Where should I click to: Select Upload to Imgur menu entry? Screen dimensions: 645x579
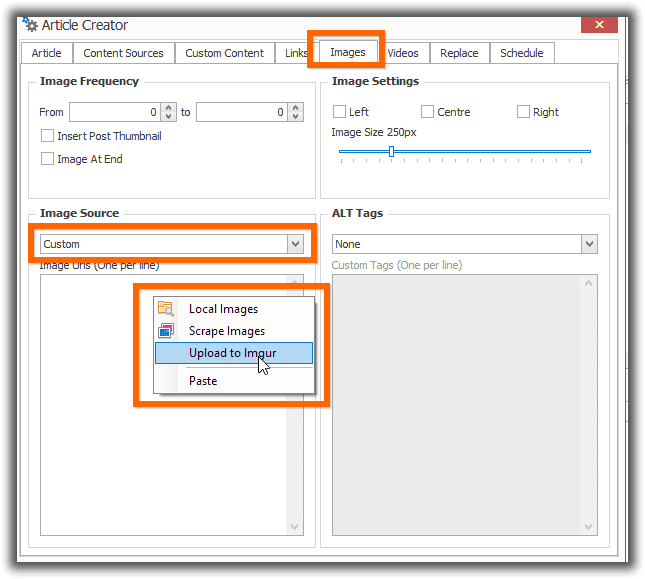(234, 353)
